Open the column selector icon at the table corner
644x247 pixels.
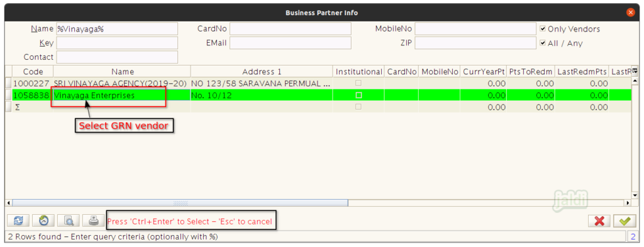(x=635, y=70)
